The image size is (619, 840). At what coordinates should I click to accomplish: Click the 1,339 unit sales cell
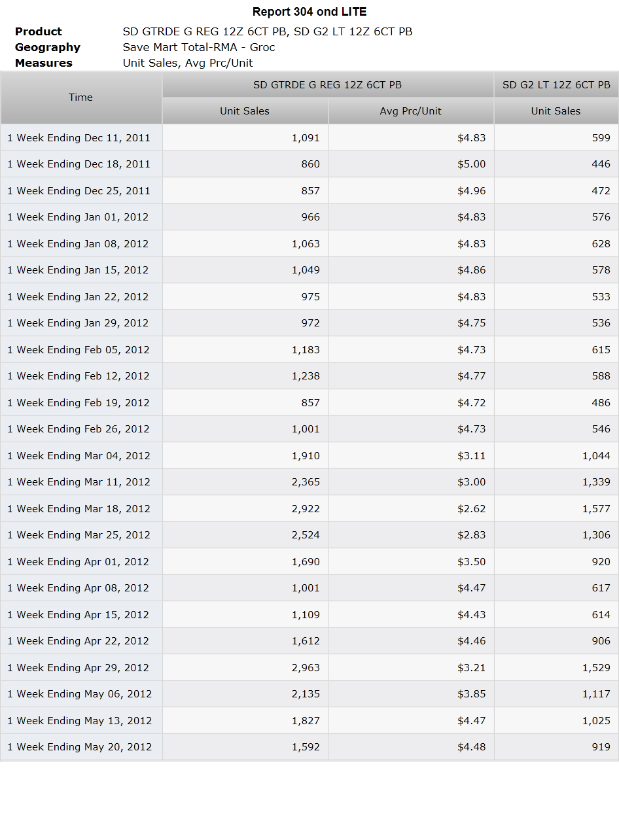coord(556,482)
